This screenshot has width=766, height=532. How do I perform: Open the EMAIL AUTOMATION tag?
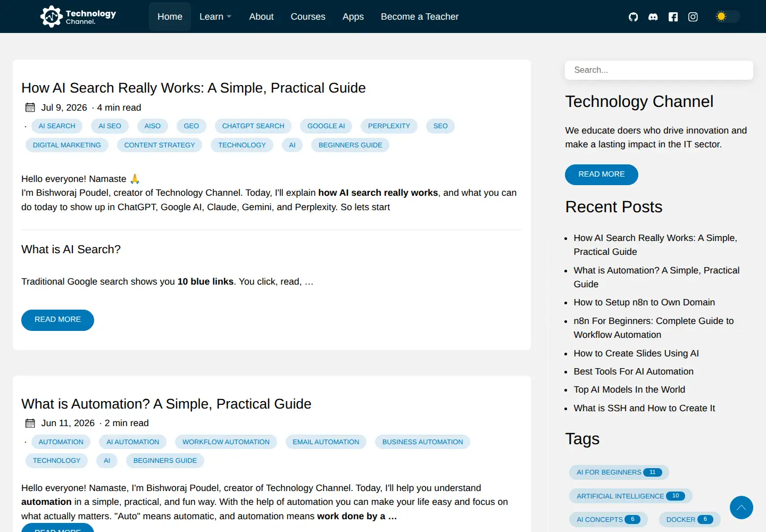326,442
